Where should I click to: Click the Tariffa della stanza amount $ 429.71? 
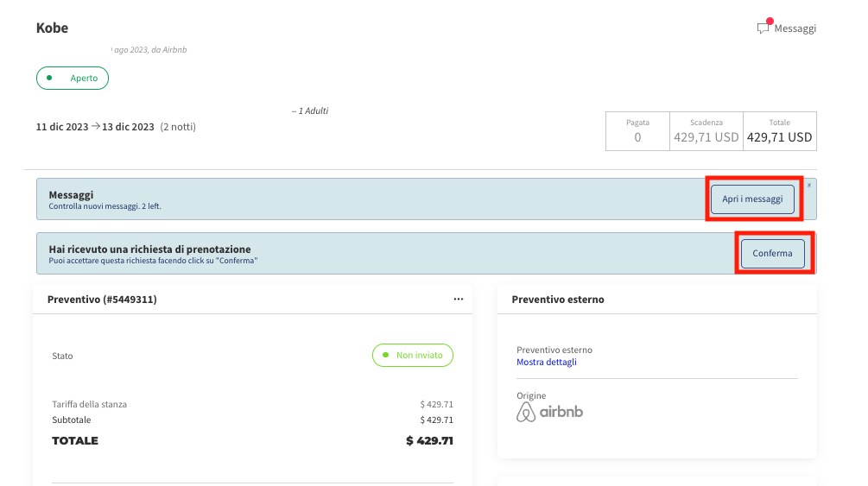[x=436, y=404]
